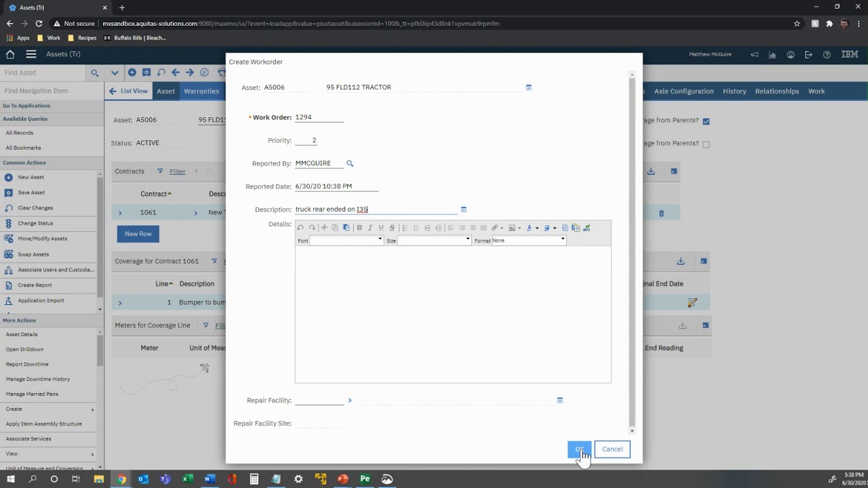Expand the View submenu in More Actions
This screenshot has height=488, width=868.
pos(92,454)
